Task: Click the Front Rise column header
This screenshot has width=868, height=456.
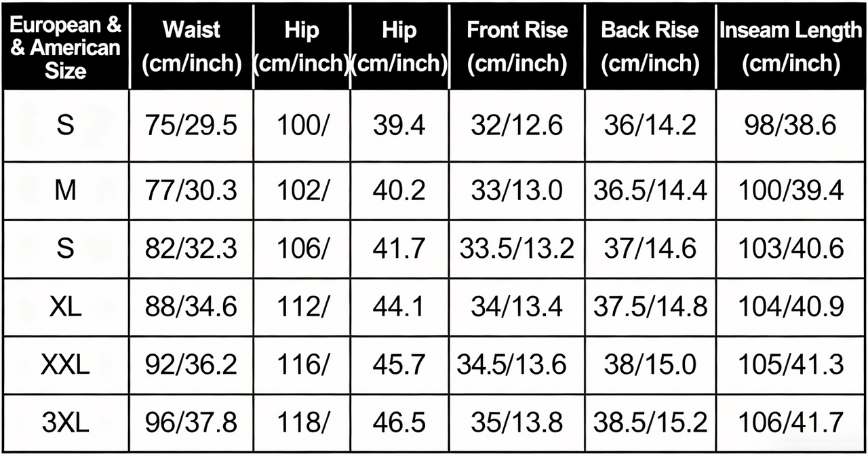Action: click(x=517, y=46)
